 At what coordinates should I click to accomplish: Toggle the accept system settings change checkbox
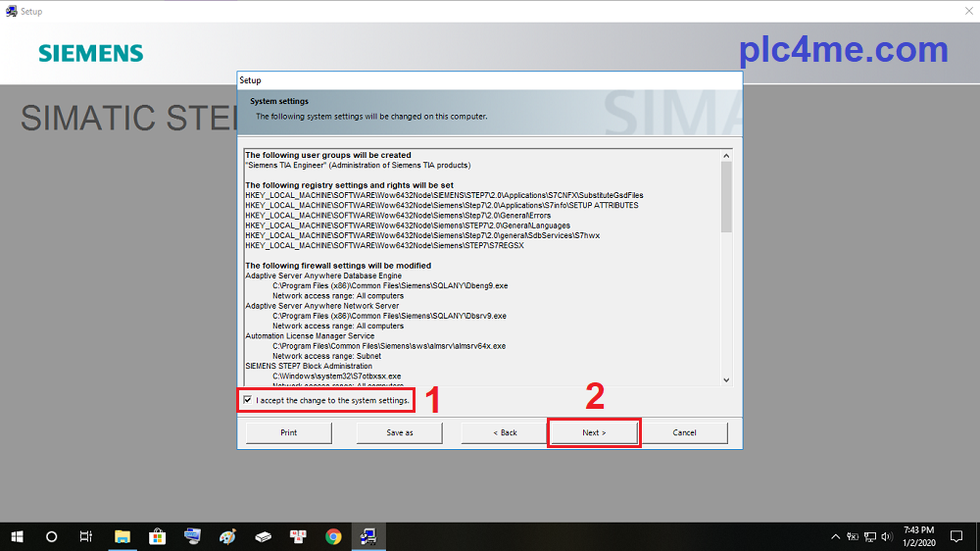(247, 400)
